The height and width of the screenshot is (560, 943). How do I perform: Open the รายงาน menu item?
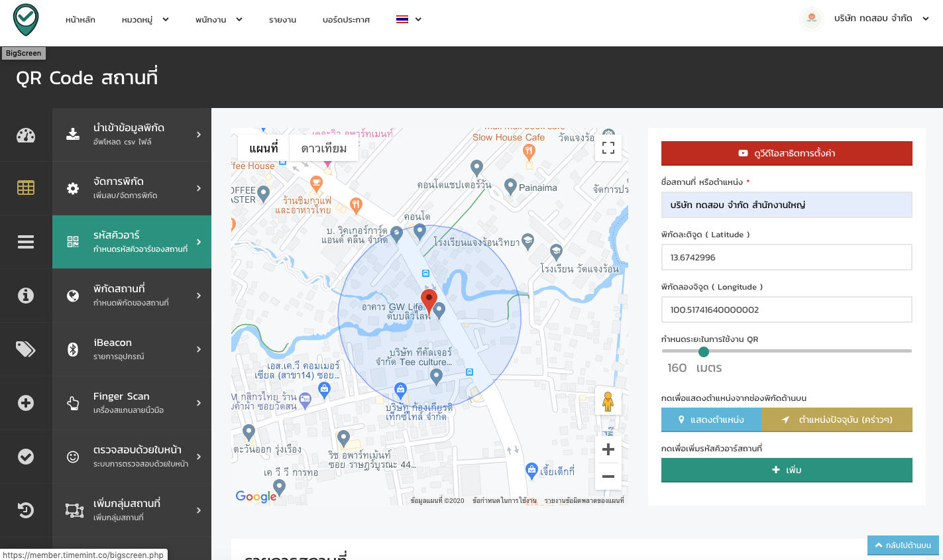pyautogui.click(x=282, y=20)
